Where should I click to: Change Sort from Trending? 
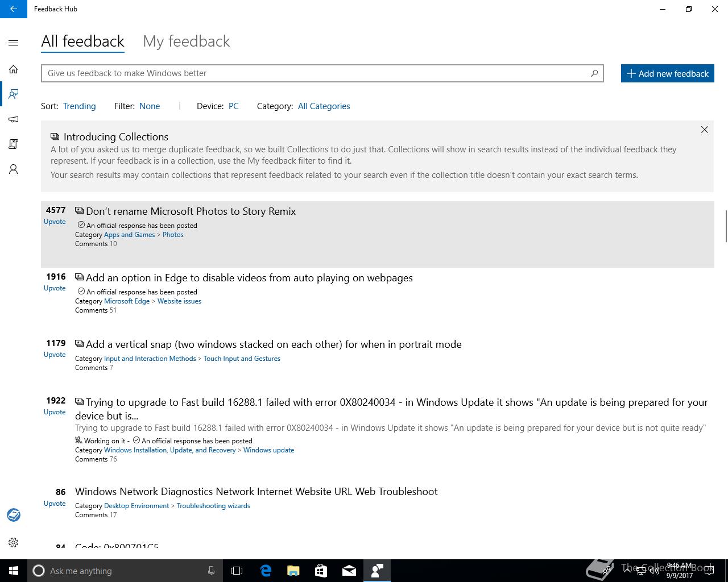[79, 106]
